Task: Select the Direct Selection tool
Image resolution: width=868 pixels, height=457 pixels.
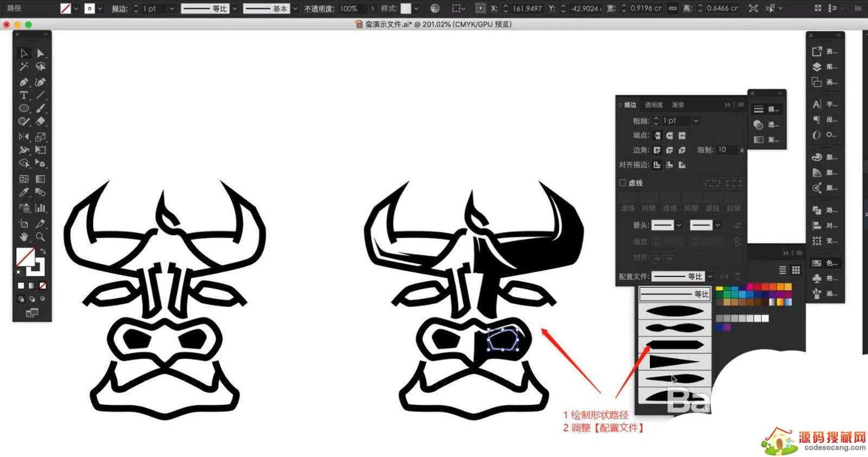Action: (x=40, y=53)
